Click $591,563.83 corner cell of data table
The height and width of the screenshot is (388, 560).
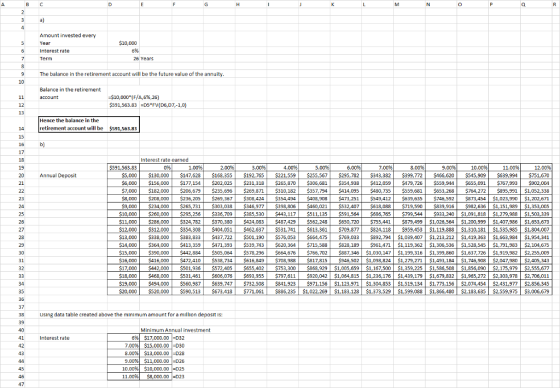(124, 168)
